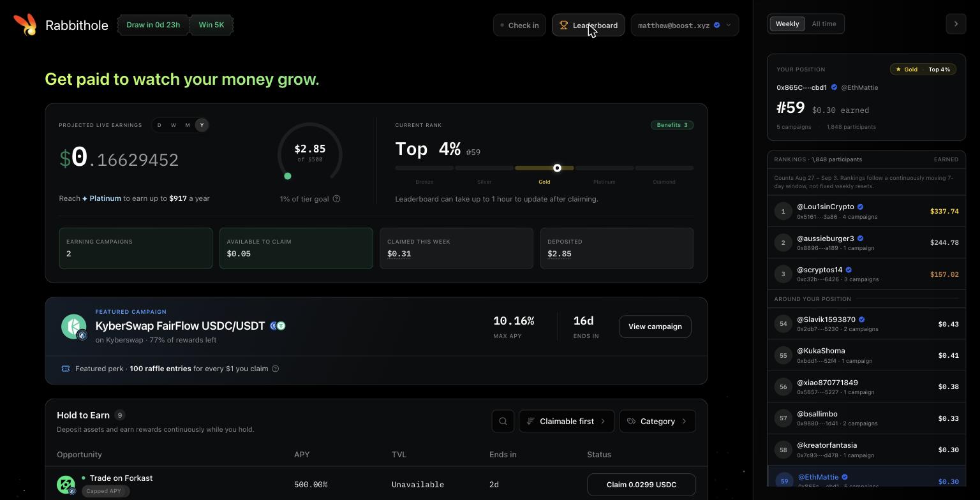Open @kreatorfantasia leaderboard row

(x=866, y=450)
